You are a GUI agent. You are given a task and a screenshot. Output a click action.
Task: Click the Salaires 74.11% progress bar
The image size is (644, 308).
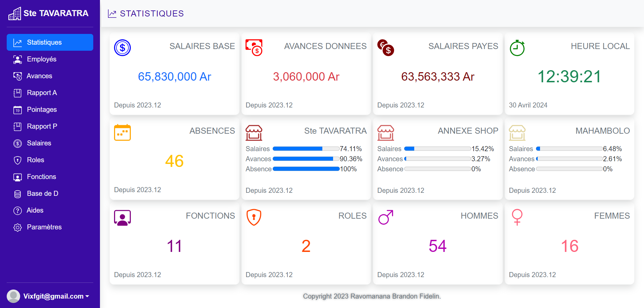[306, 148]
